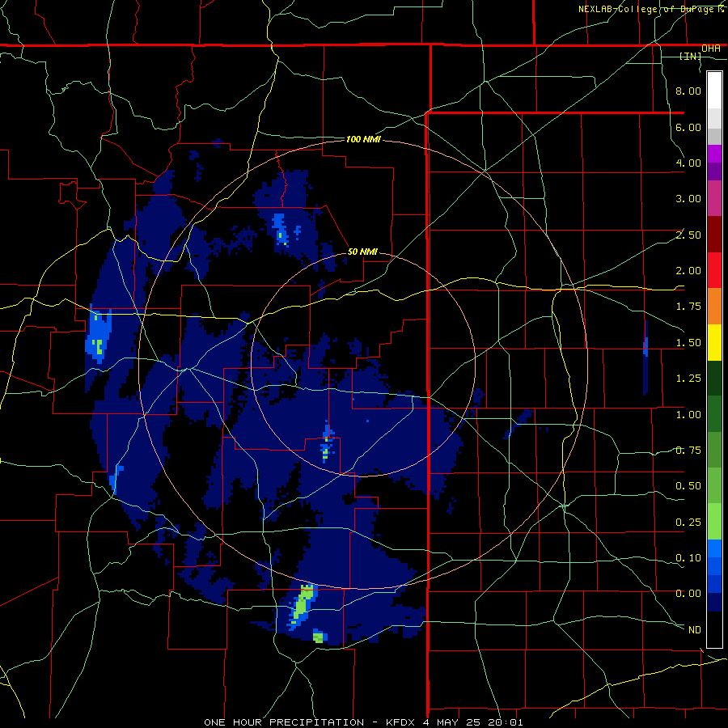Click the '100 NMI' range ring label
Screen dimensions: 728x728
coord(363,139)
